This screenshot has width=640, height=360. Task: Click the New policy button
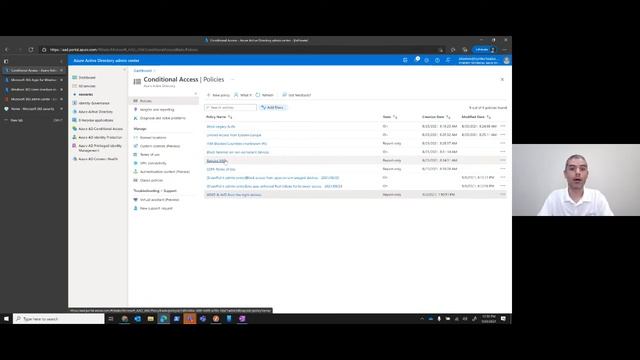218,95
